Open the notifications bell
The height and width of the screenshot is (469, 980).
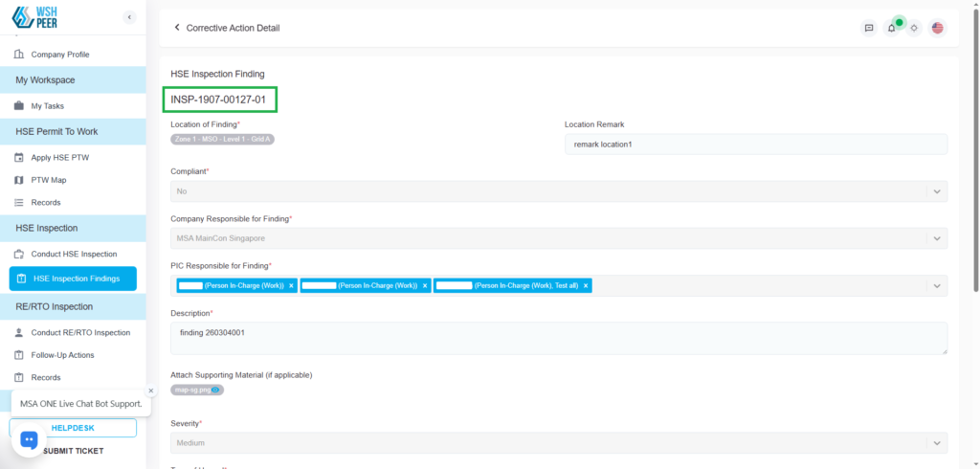pos(892,28)
